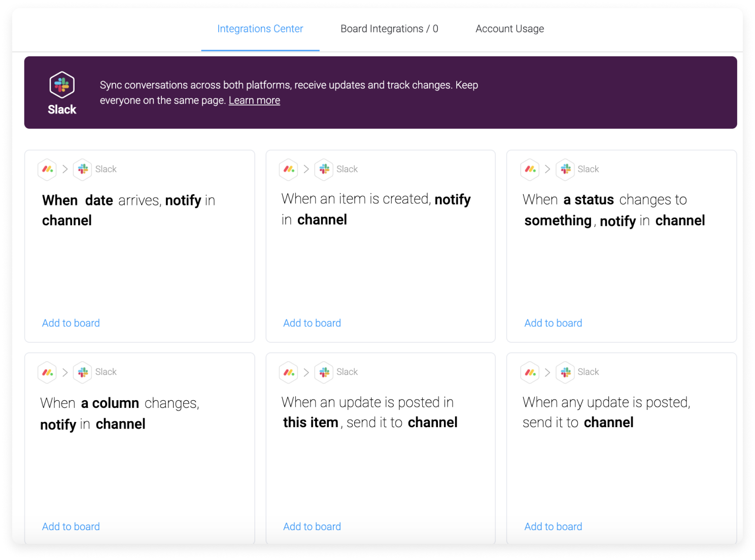
Task: Select 'date' field in first recipe
Action: [99, 200]
